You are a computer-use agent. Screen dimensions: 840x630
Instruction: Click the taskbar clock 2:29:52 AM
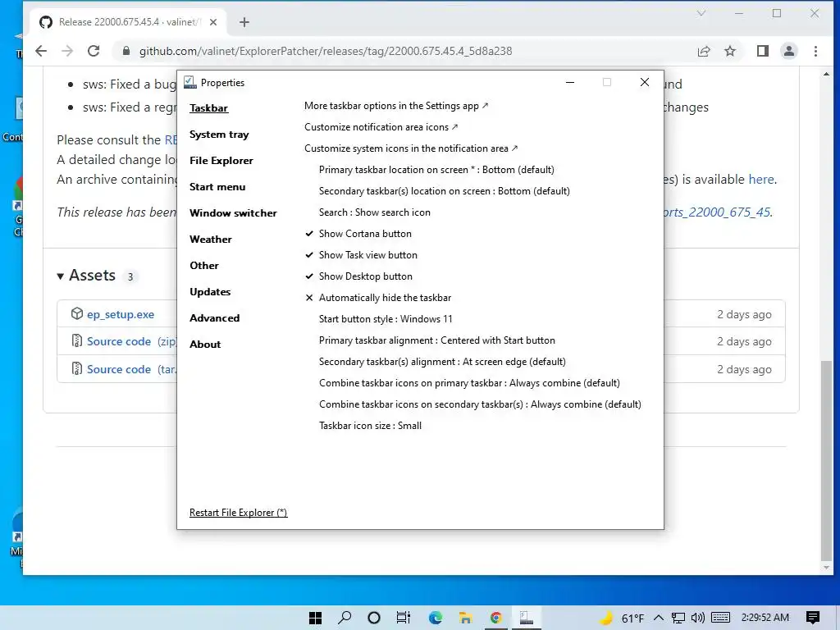765,619
